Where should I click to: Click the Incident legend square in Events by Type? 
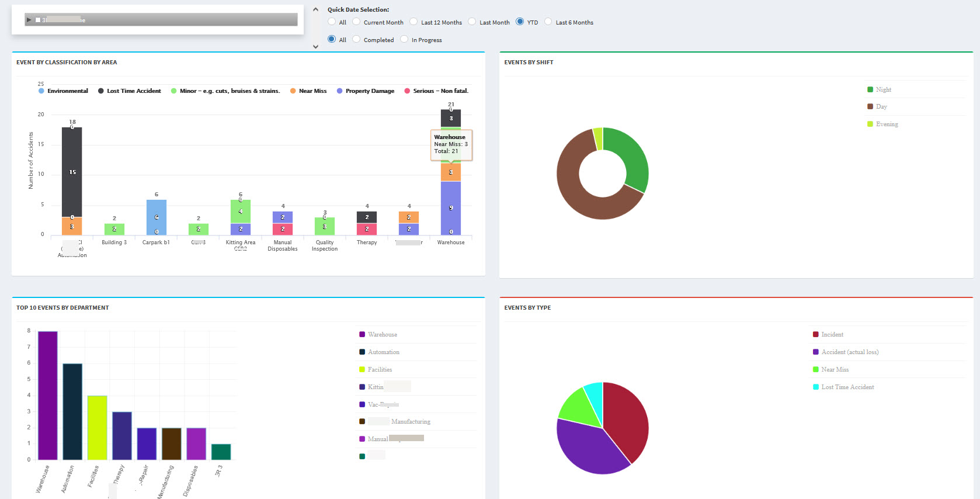pos(816,334)
